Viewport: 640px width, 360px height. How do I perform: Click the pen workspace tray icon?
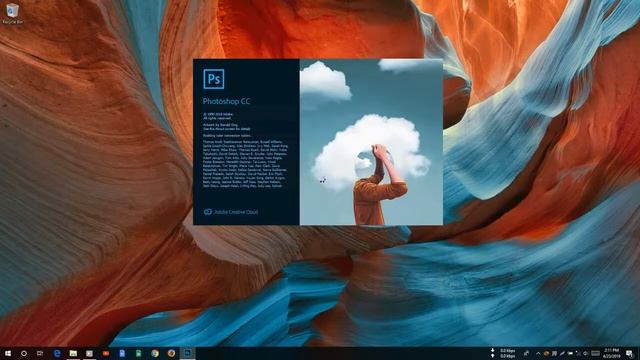pyautogui.click(x=562, y=353)
